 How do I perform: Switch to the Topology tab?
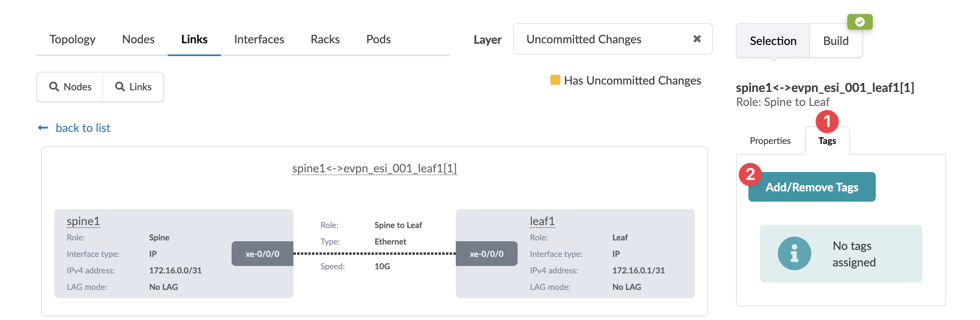tap(73, 39)
